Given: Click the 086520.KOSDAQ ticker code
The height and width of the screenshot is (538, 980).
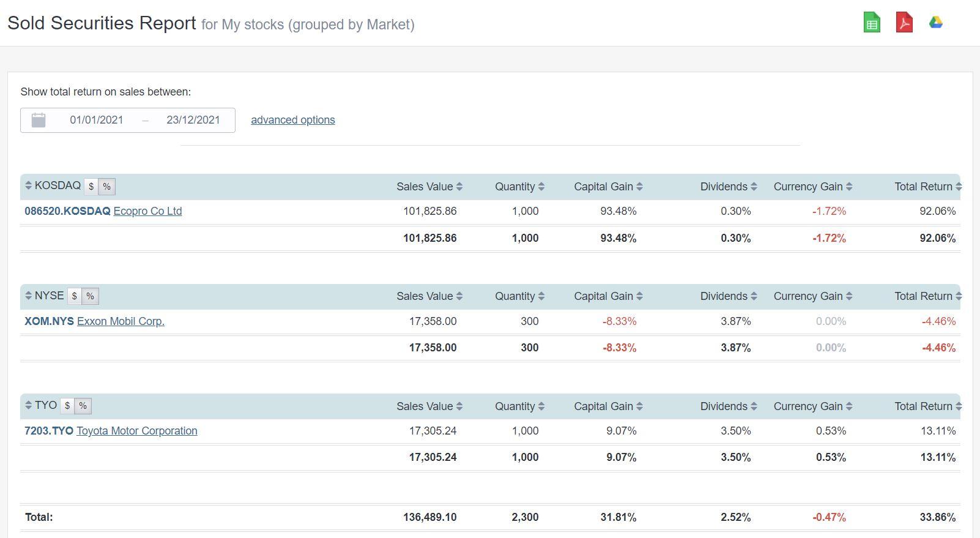Looking at the screenshot, I should point(67,211).
